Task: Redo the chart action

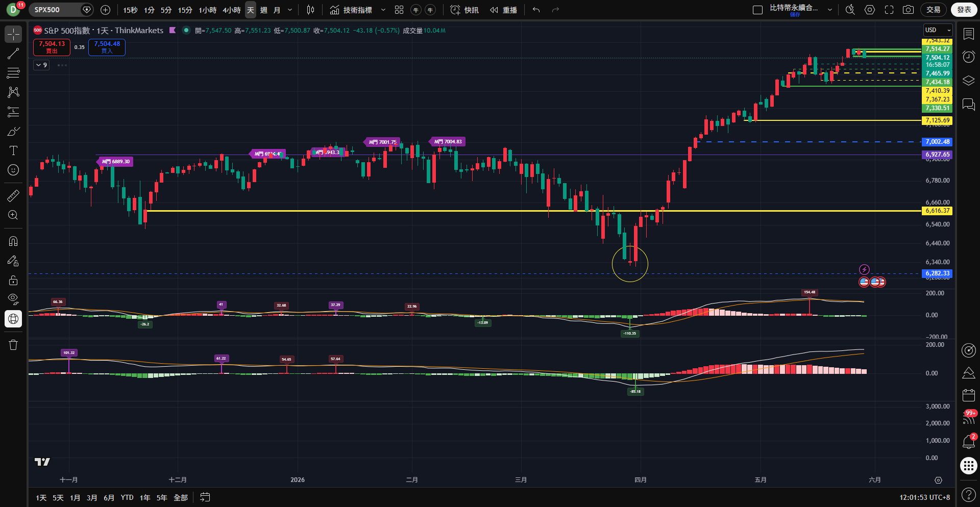Action: (555, 10)
